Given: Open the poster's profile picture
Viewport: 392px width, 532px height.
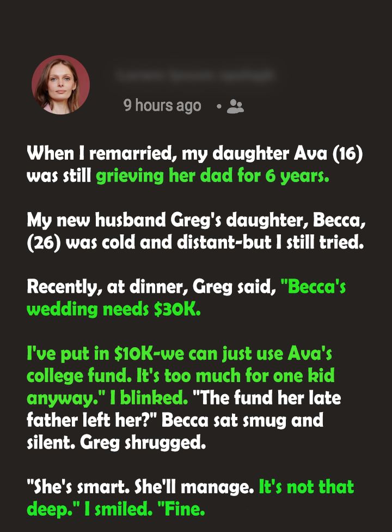Looking at the screenshot, I should 60,84.
